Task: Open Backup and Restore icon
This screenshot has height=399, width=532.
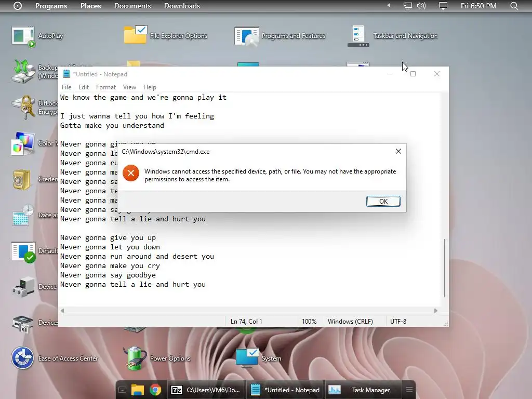Action: (23, 71)
